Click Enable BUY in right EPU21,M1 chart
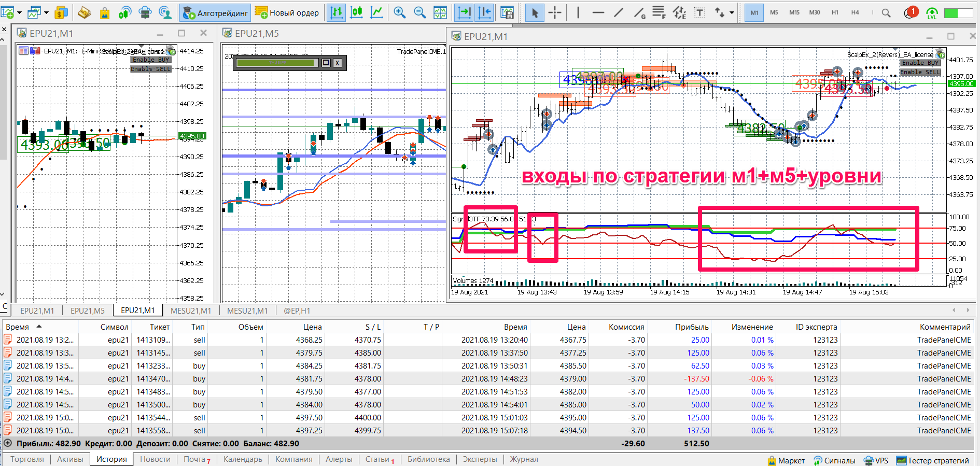The height and width of the screenshot is (466, 980). click(920, 63)
